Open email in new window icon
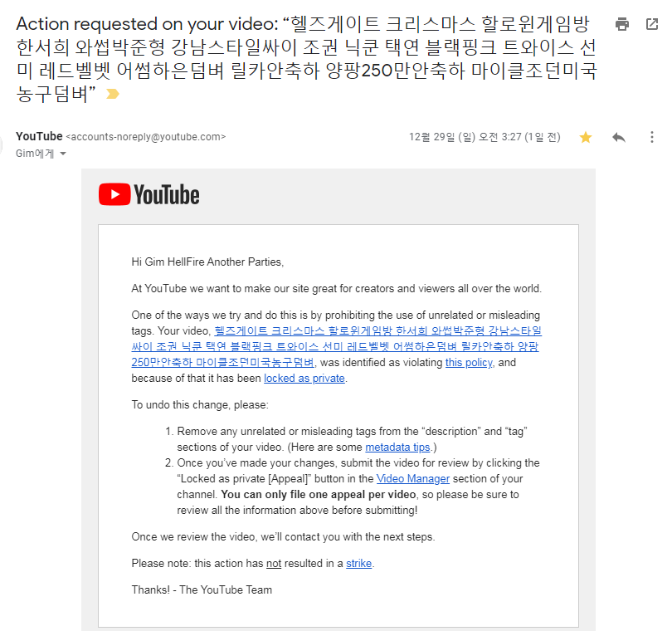This screenshot has height=631, width=672. 652,24
